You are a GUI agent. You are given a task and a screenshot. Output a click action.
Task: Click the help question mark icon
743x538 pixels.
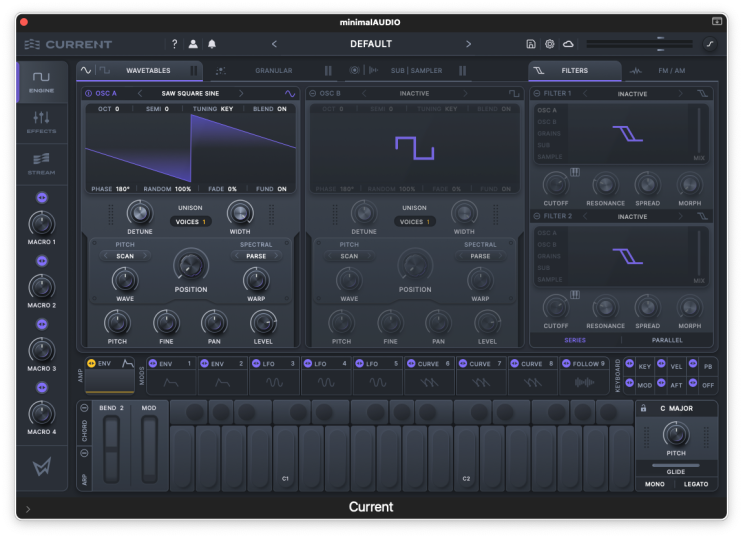tap(174, 44)
